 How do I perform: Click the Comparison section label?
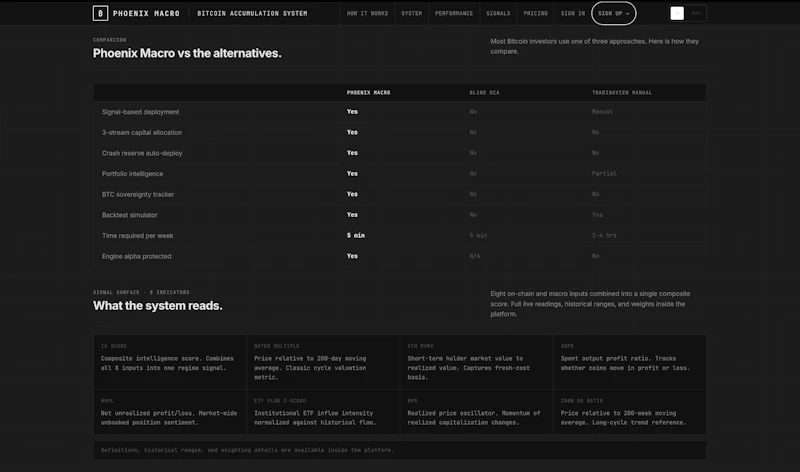109,40
